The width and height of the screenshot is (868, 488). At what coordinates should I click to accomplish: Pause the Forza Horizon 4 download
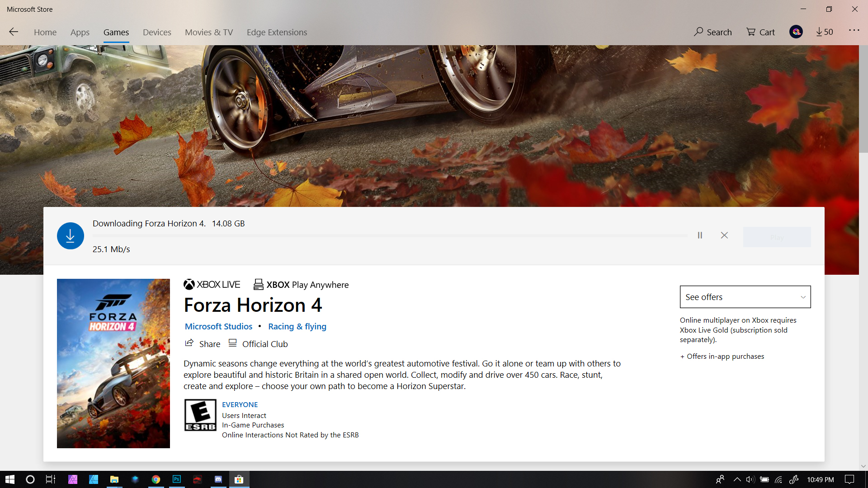pos(700,235)
